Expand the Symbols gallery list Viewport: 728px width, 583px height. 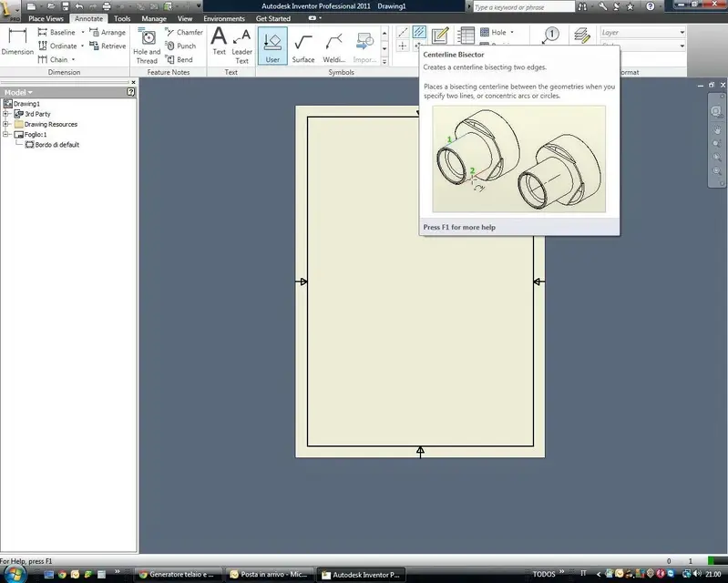pyautogui.click(x=385, y=61)
